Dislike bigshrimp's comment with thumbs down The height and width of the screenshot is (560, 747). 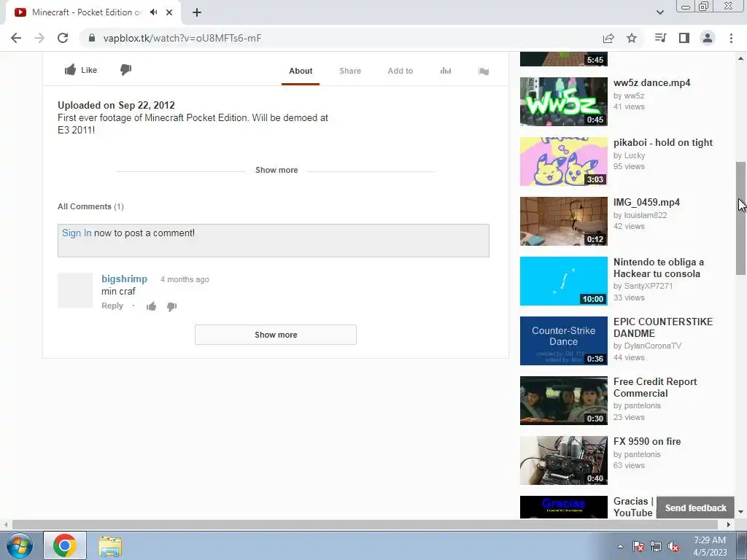(x=172, y=306)
